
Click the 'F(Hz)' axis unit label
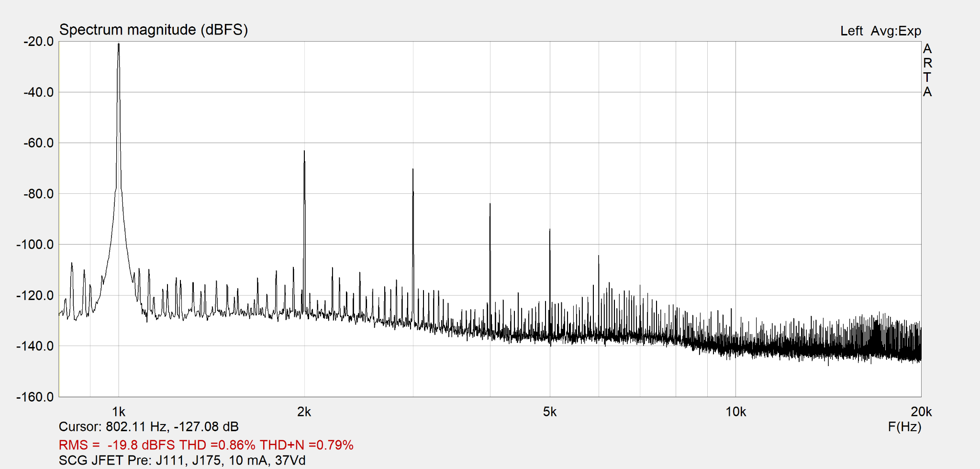(x=904, y=427)
